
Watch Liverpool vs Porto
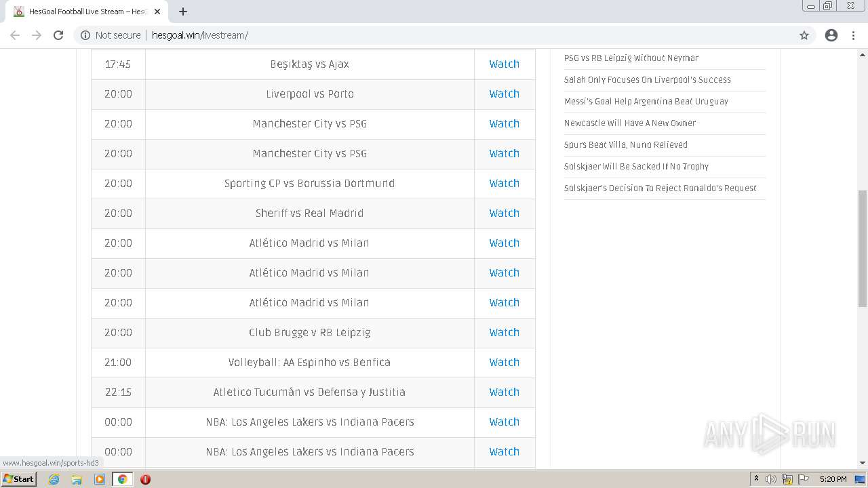(x=505, y=94)
